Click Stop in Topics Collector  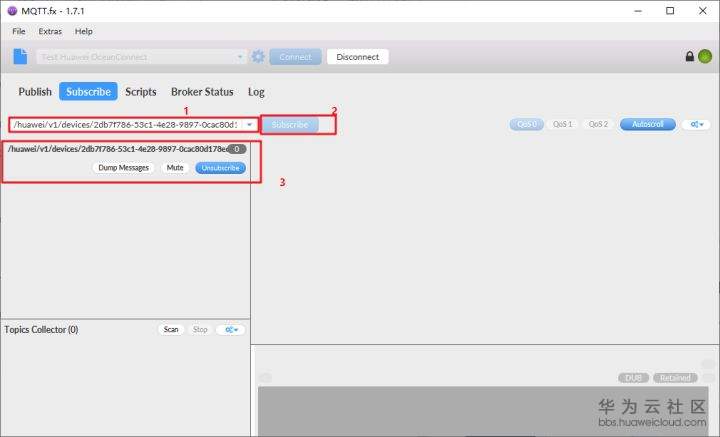pos(200,330)
